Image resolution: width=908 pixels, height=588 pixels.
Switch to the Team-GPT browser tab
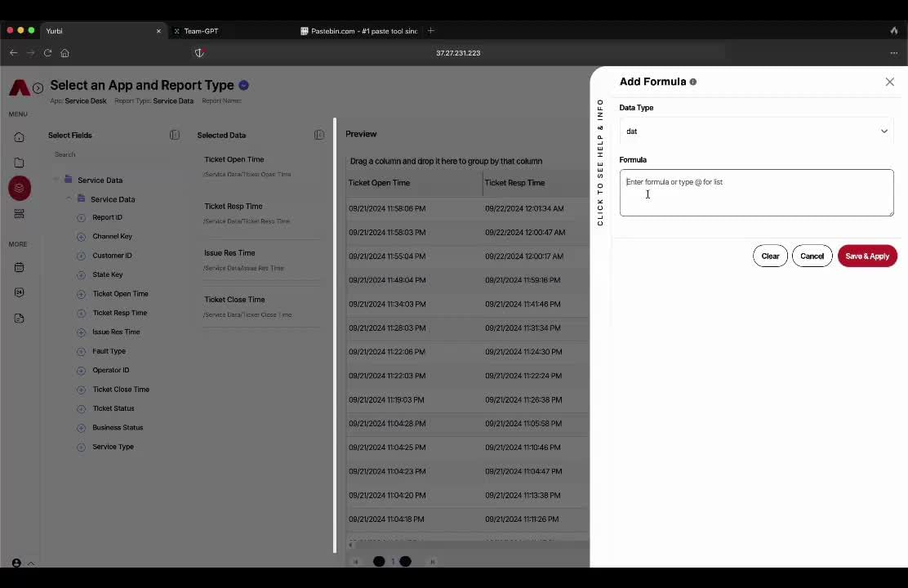coord(201,31)
